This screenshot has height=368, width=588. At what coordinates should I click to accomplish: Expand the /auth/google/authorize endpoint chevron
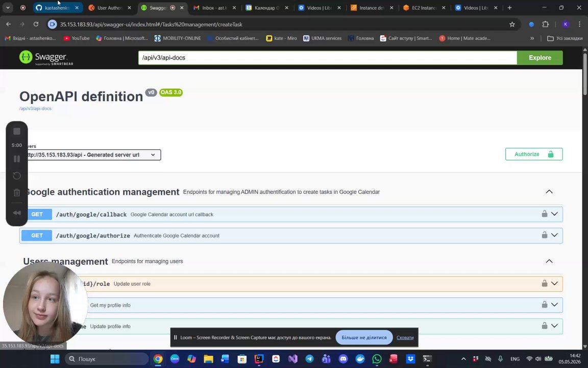tap(554, 235)
